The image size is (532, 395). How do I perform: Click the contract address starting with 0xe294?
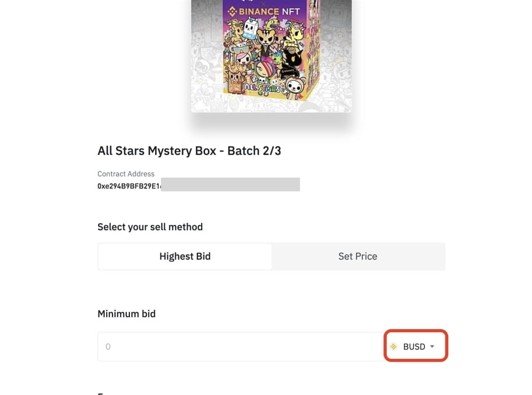click(129, 186)
